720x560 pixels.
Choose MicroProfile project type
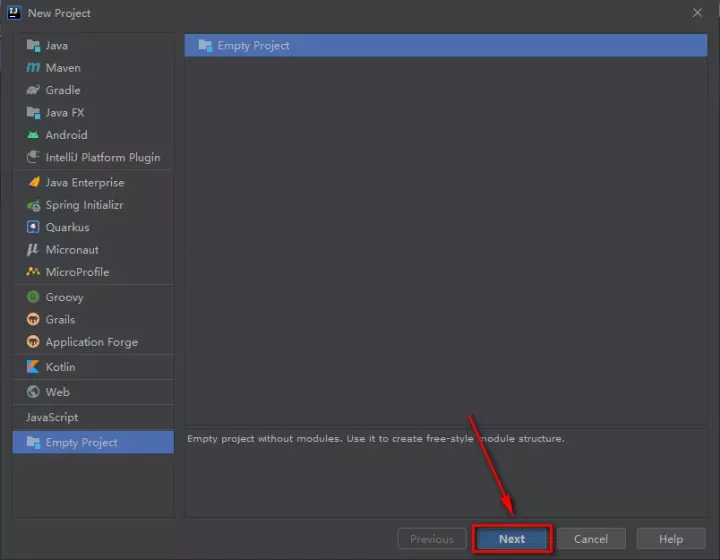[x=77, y=272]
